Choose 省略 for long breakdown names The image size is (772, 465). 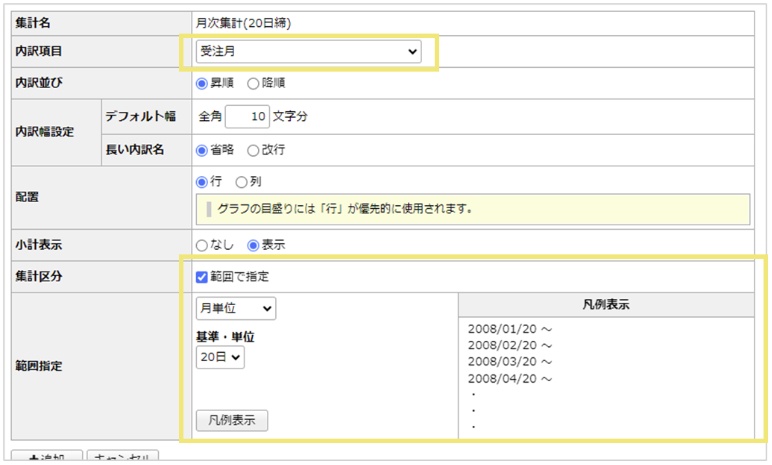(202, 149)
